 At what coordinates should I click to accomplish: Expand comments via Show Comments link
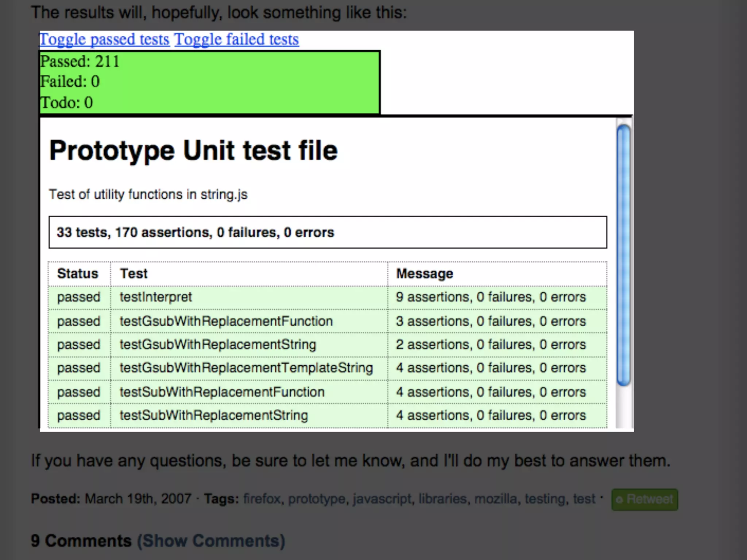[211, 541]
